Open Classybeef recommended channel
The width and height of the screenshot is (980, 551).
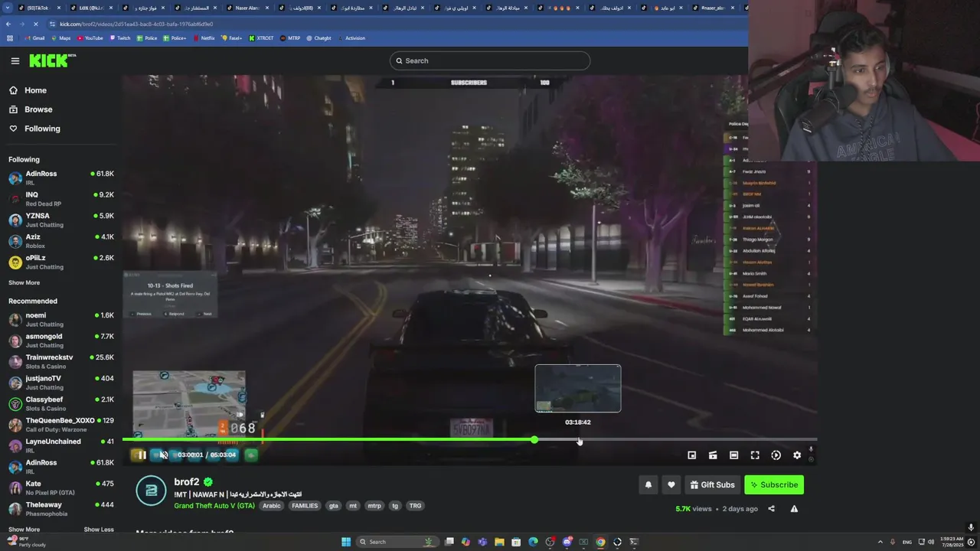click(x=61, y=403)
